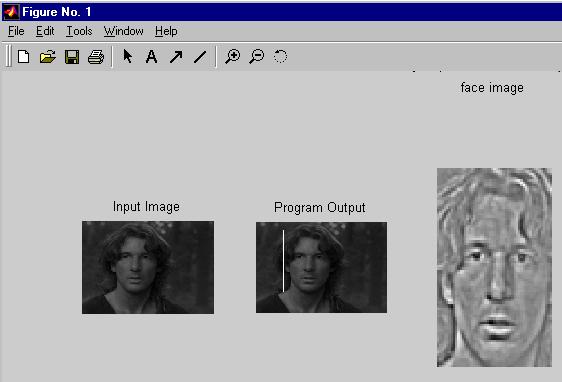Save the figure with the floppy disk icon
562x382 pixels.
click(72, 57)
